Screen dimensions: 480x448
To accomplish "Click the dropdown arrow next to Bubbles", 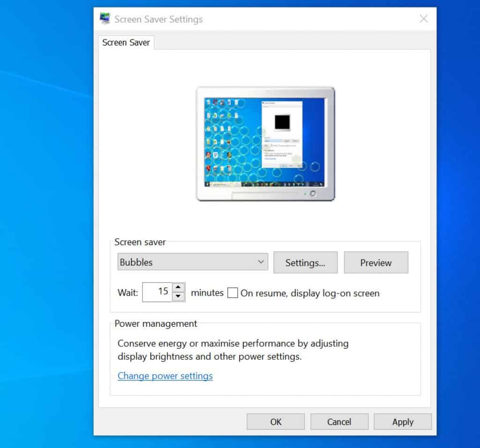I will point(261,262).
